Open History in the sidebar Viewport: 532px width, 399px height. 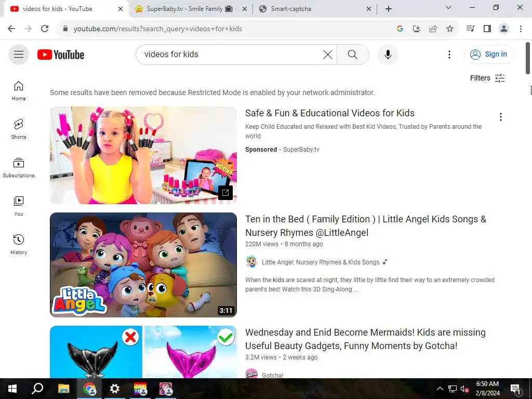(x=19, y=244)
